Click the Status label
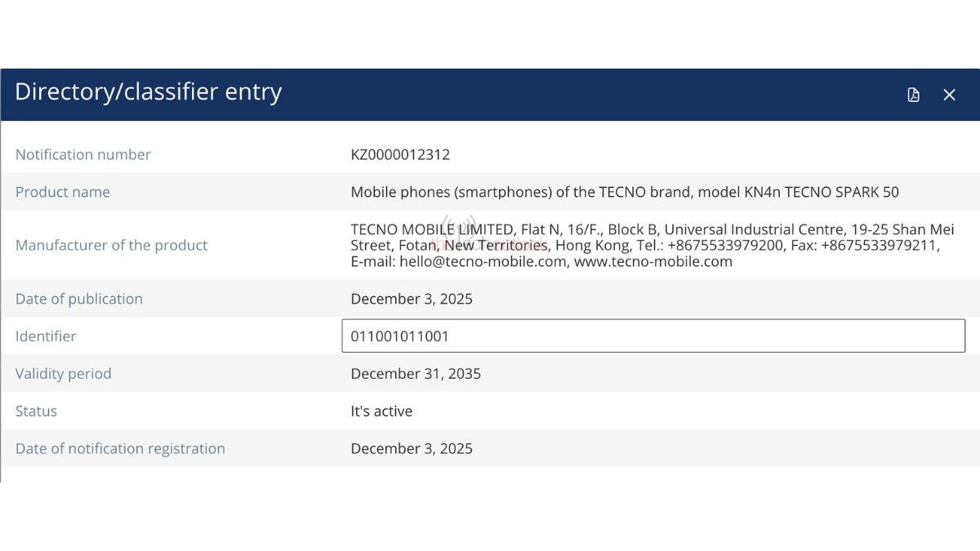This screenshot has width=980, height=551. [x=37, y=411]
